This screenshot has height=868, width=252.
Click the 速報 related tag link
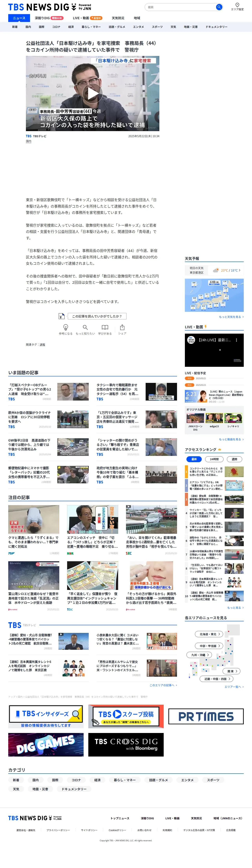pos(42,344)
